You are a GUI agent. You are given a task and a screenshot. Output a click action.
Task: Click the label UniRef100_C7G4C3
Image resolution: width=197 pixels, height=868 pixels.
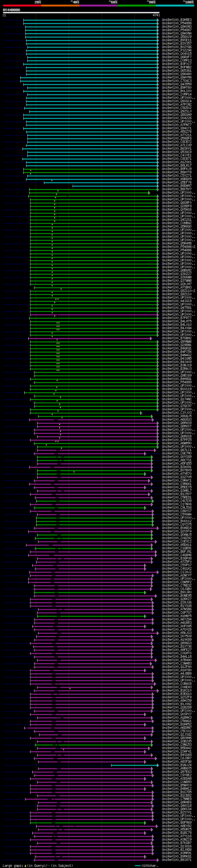177,81
